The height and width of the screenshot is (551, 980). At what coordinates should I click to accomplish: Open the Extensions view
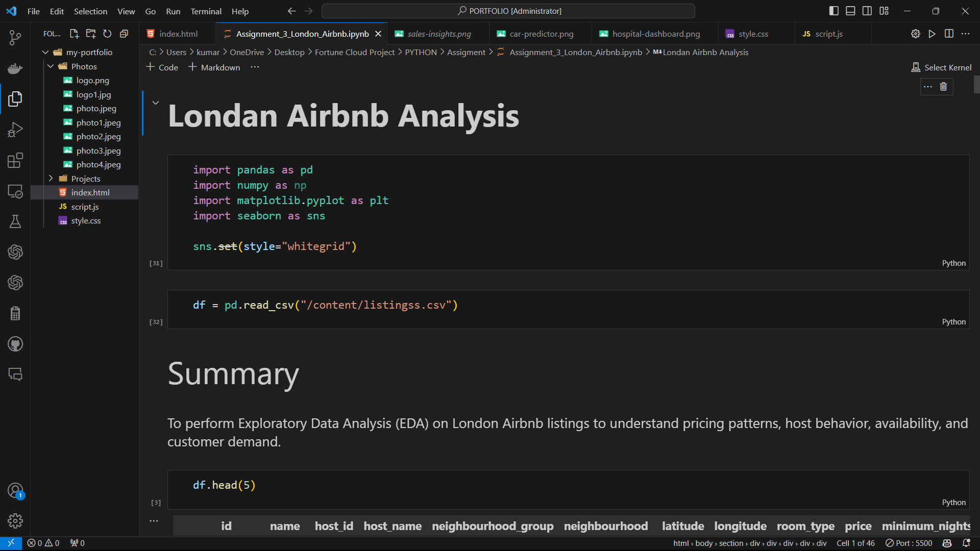coord(15,160)
